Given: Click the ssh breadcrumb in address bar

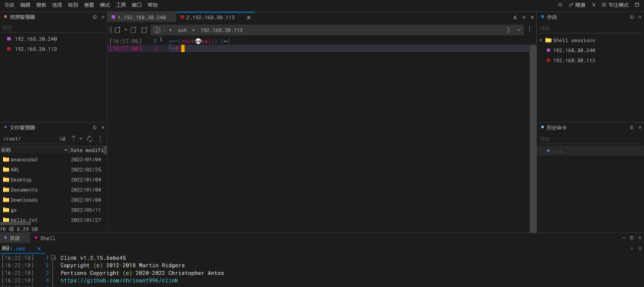Looking at the screenshot, I should pos(182,30).
